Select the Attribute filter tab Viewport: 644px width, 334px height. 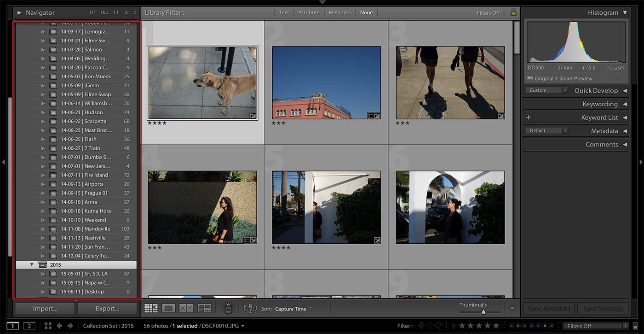309,12
